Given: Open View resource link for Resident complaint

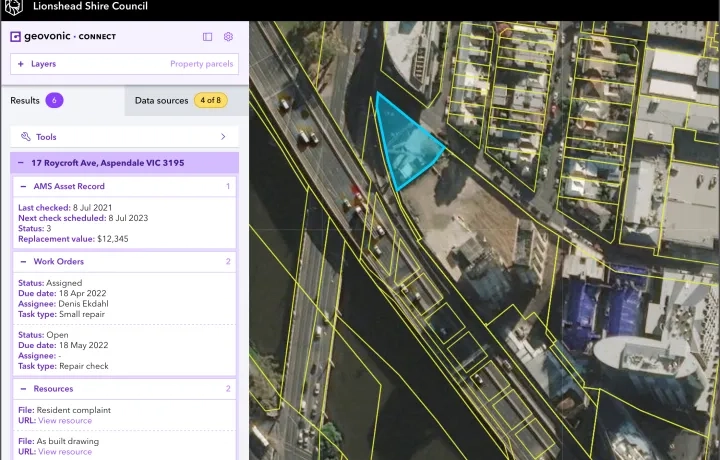Looking at the screenshot, I should point(65,421).
